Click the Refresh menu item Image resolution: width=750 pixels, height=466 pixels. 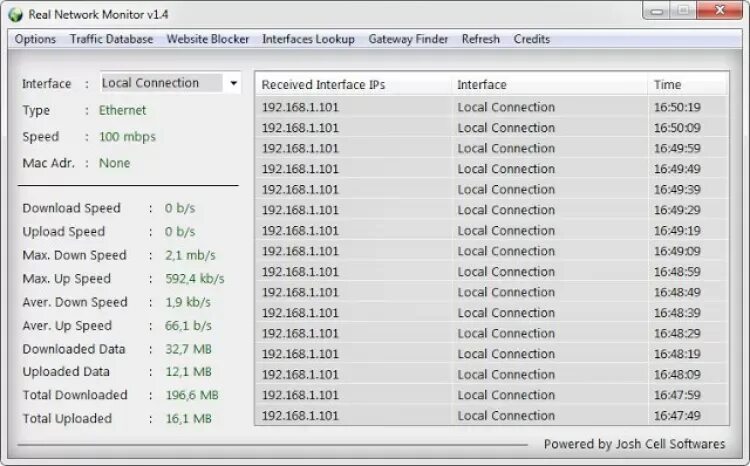coord(481,39)
